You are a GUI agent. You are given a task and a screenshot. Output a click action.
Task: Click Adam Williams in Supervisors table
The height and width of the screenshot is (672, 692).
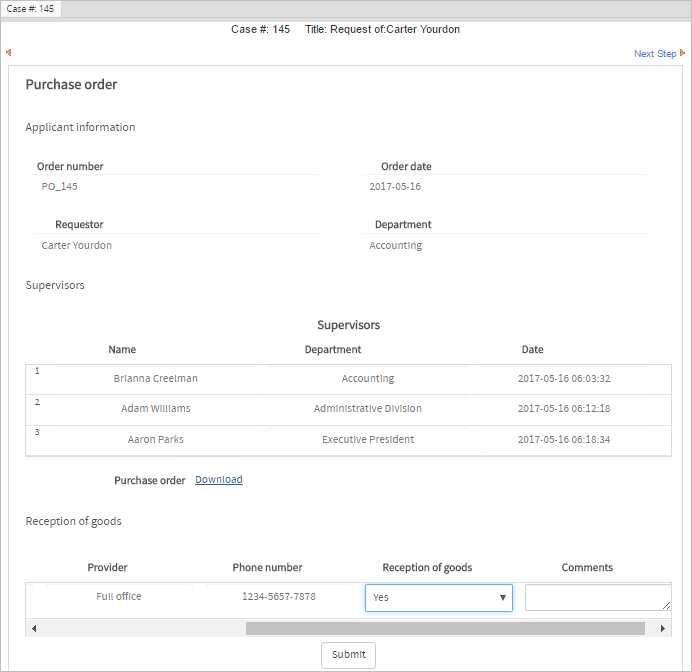[155, 409]
